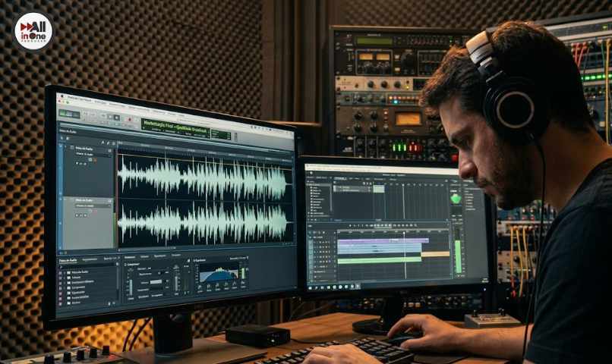Click the small green counter beside title display
612x364 pixels.
pyautogui.click(x=221, y=134)
